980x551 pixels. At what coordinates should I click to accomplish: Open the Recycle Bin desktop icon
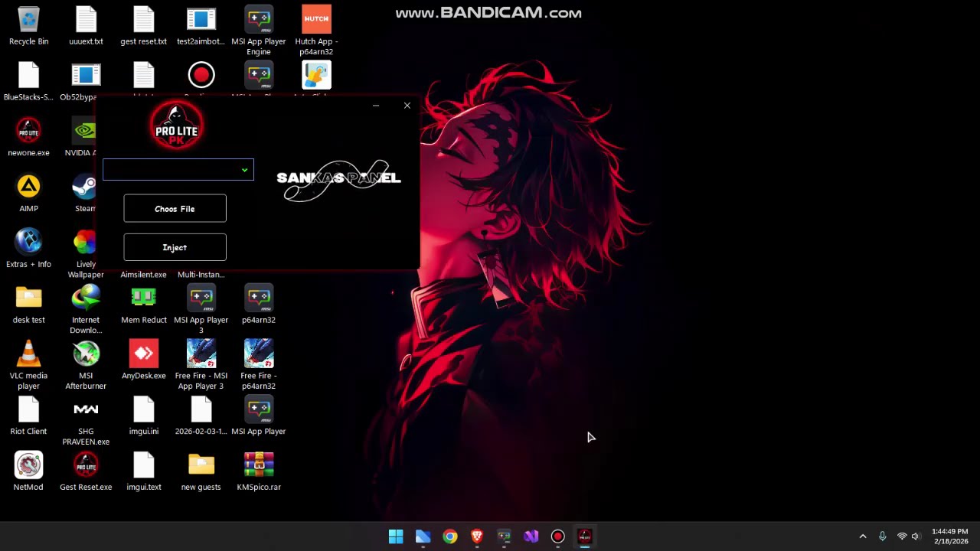(28, 26)
